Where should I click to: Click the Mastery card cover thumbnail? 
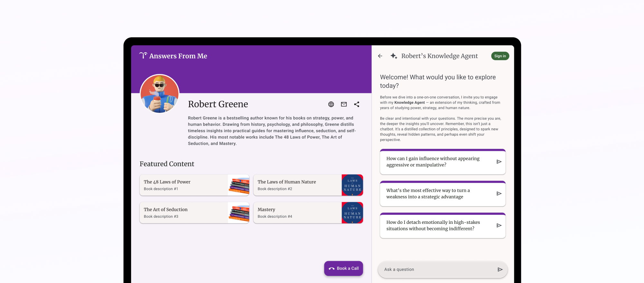[352, 213]
